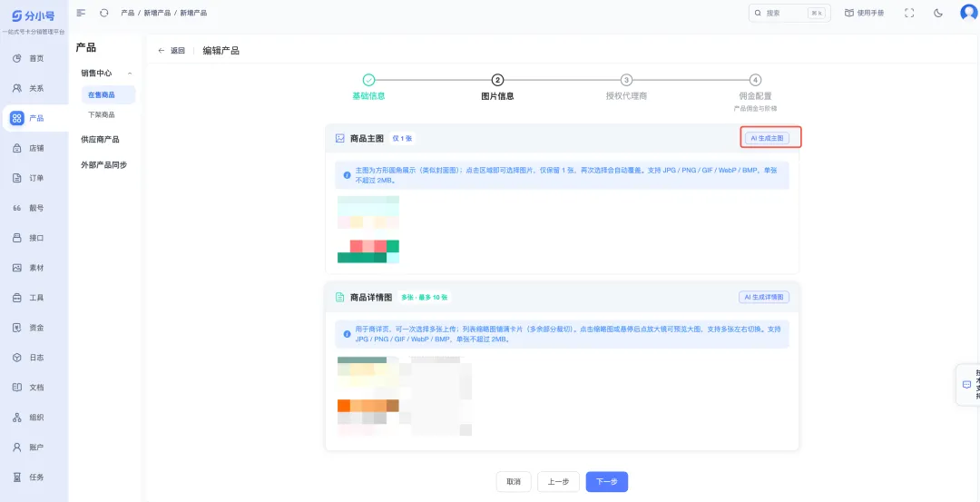Click the AI 生成主图 button
This screenshot has width=980, height=502.
766,138
